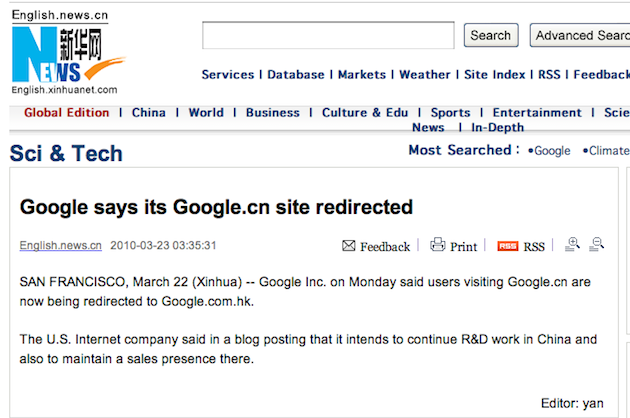
Task: Open the Global Edition tab
Action: pos(67,113)
